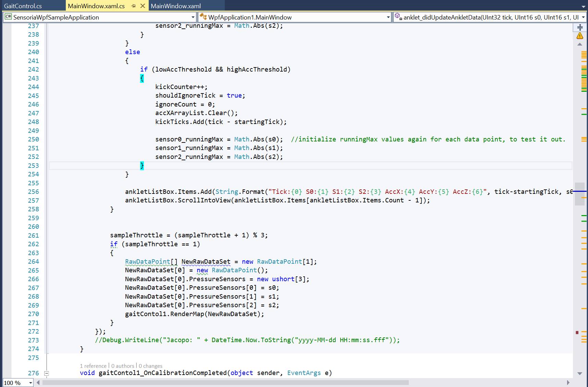Viewport: 588px width, 387px height.
Task: Open the '0 changes' CodeLens link
Action: 150,366
